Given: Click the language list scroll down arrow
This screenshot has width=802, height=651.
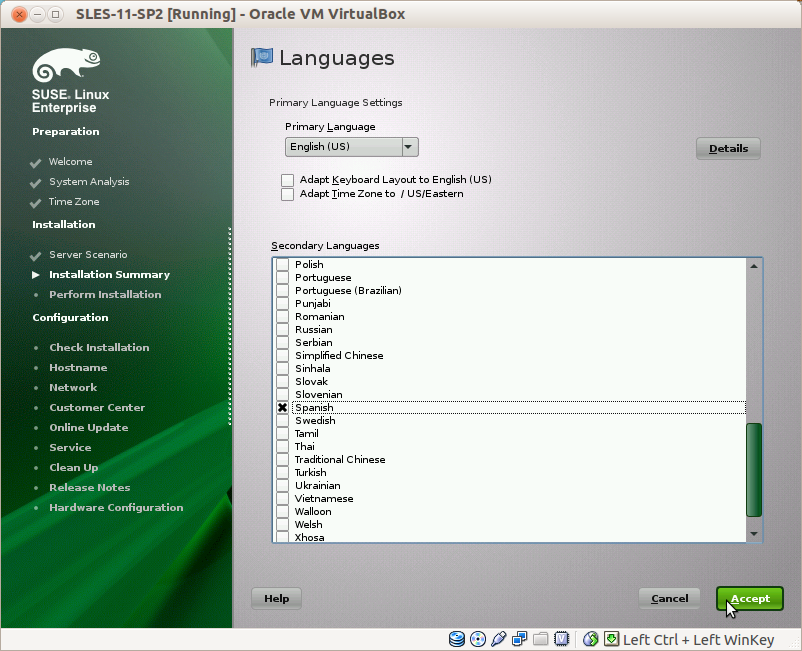Looking at the screenshot, I should point(754,534).
